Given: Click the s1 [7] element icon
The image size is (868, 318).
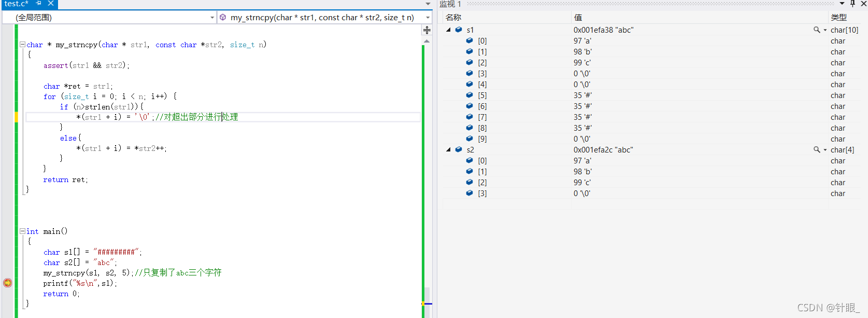Looking at the screenshot, I should click(469, 117).
